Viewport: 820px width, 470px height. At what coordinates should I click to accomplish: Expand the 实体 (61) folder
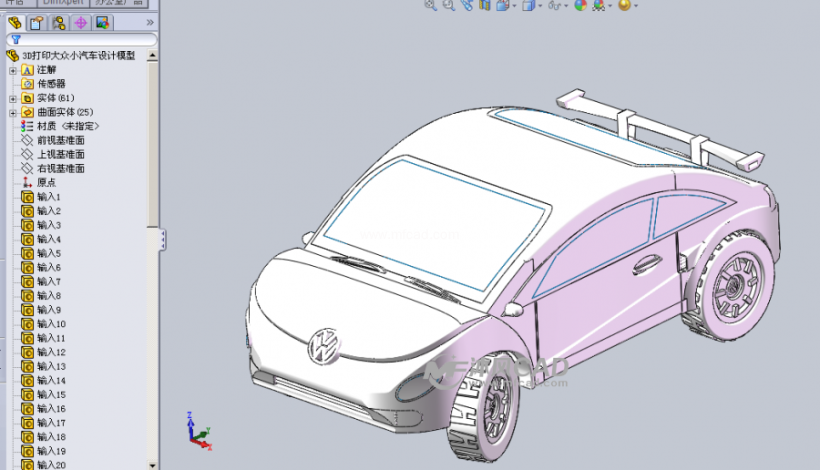coord(13,98)
